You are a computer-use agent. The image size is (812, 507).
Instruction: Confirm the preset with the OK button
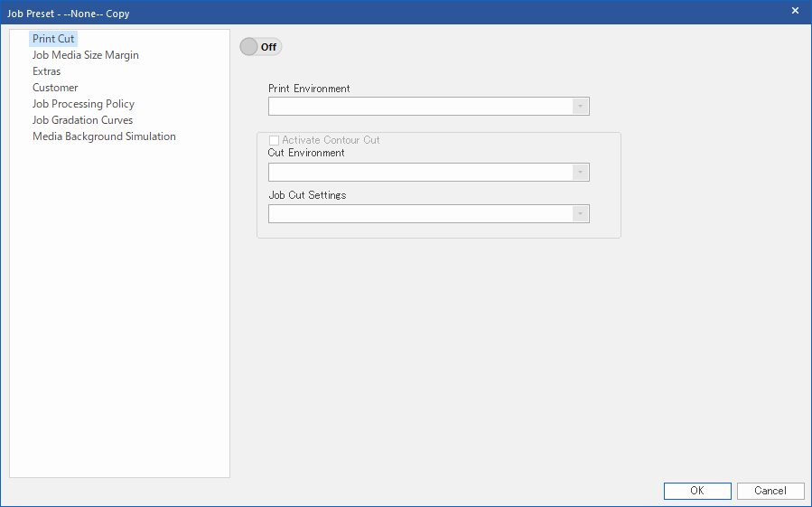(x=697, y=491)
